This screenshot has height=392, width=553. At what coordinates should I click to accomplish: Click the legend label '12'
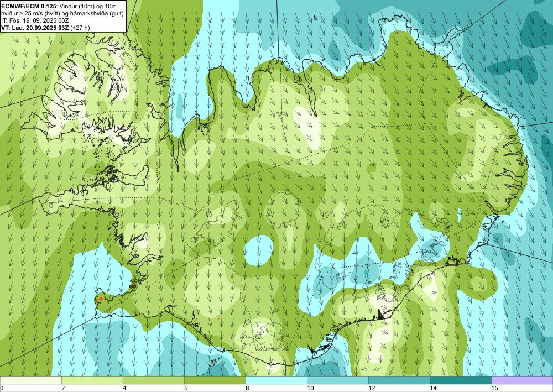pos(372,388)
